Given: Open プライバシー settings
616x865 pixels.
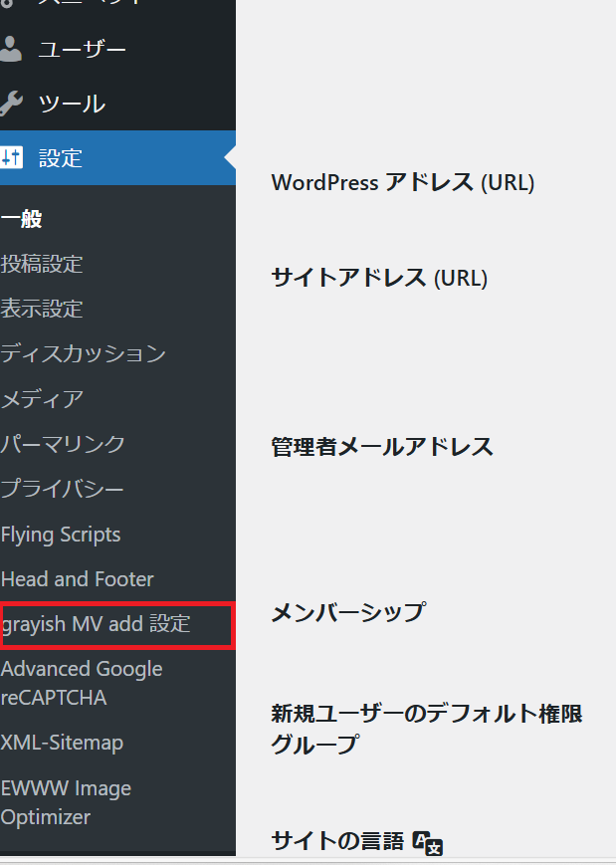Looking at the screenshot, I should (63, 489).
